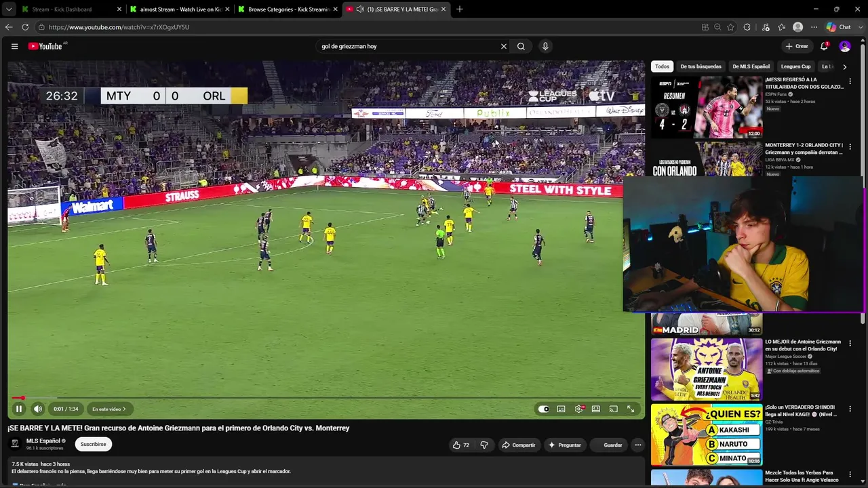Run search with the magnifier button
Image resolution: width=868 pixels, height=488 pixels.
[x=521, y=46]
